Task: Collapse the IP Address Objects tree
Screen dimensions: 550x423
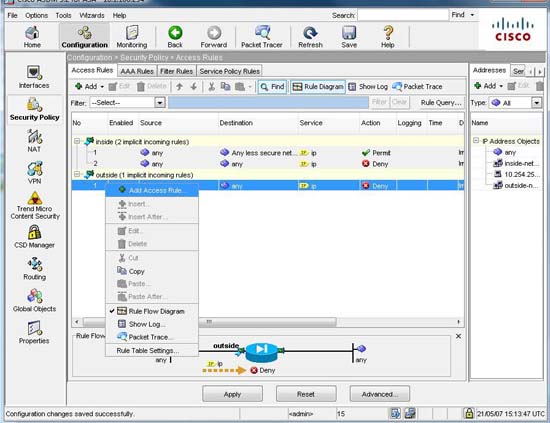Action: [x=476, y=141]
